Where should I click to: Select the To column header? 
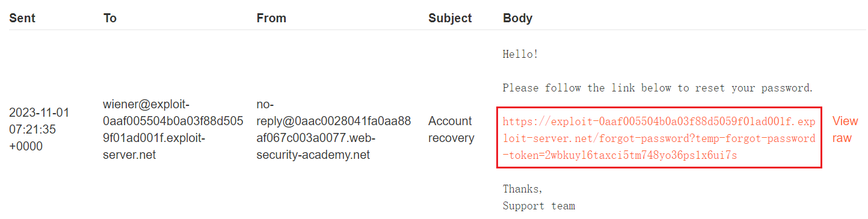[x=110, y=18]
